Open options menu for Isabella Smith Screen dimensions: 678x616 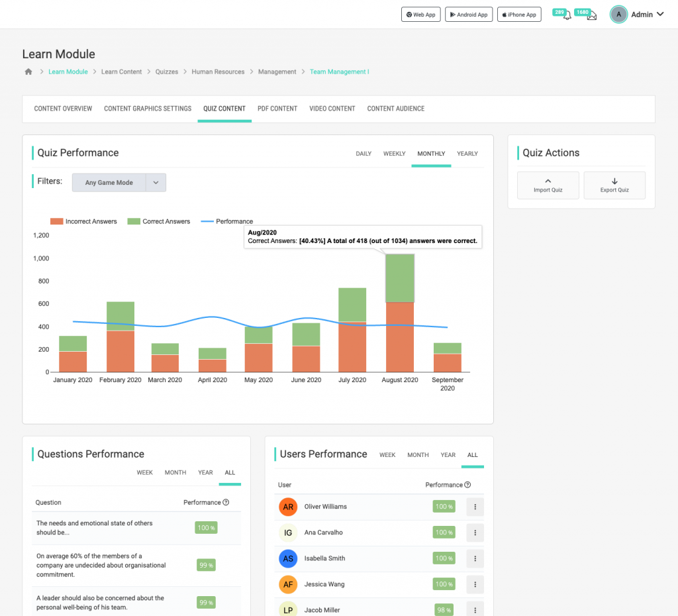point(475,558)
